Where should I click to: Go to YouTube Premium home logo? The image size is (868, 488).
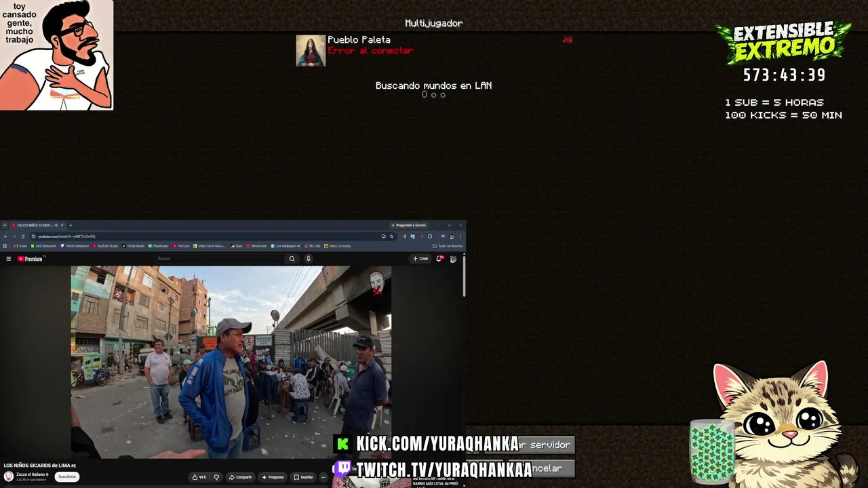30,259
